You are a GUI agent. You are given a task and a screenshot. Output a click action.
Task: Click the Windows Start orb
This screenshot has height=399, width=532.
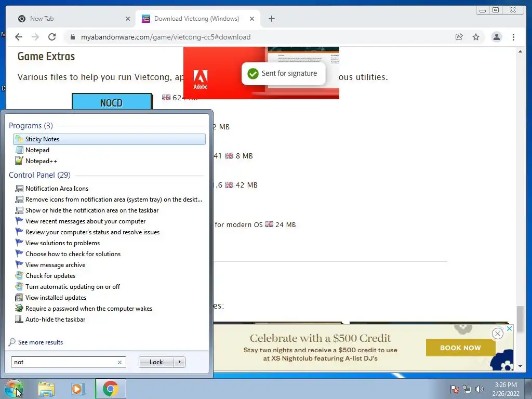tap(14, 389)
